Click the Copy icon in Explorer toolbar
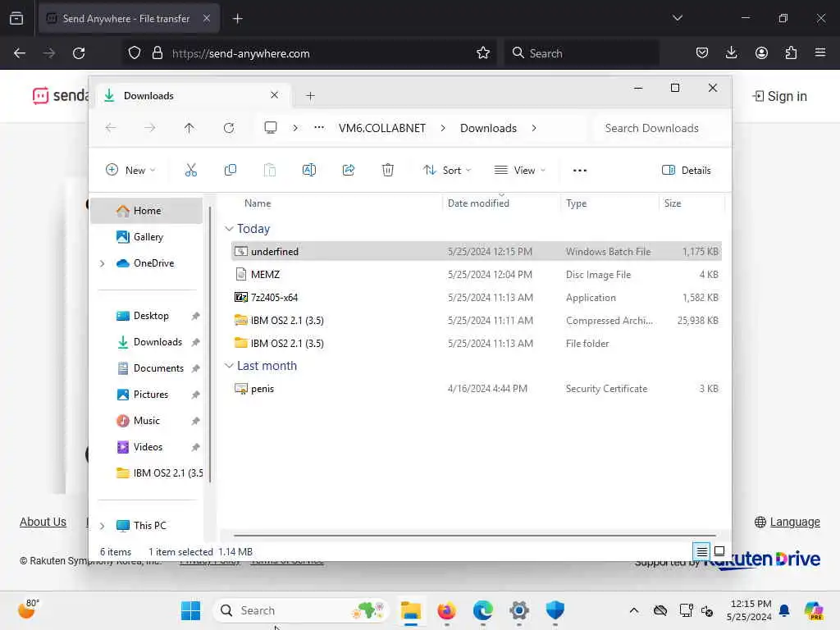 231,171
